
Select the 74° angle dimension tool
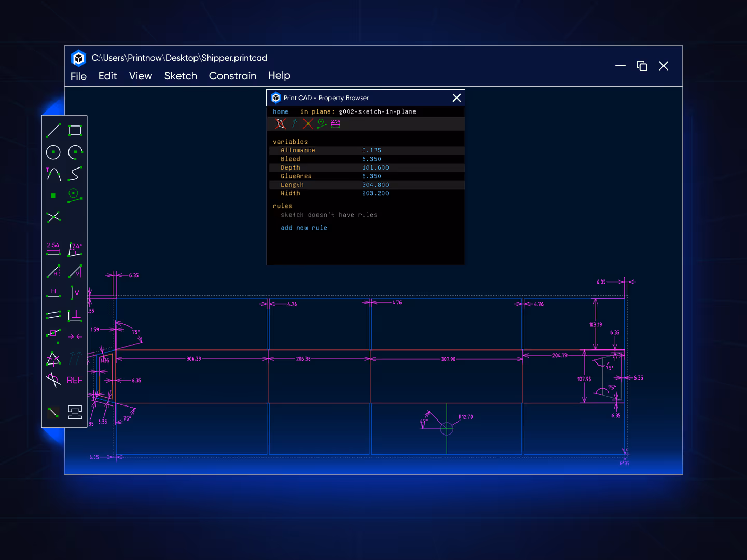[75, 248]
